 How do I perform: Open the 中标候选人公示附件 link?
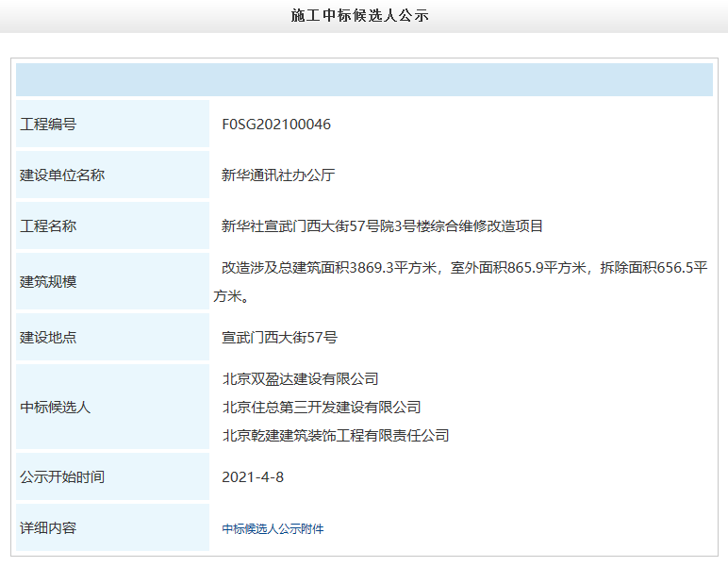pyautogui.click(x=273, y=528)
